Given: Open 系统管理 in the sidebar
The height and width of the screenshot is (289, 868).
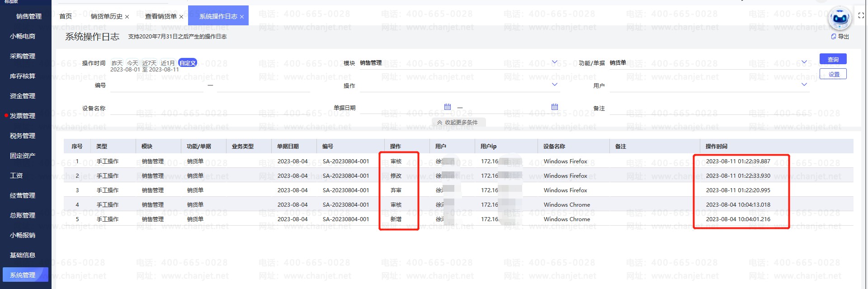Looking at the screenshot, I should [x=25, y=275].
